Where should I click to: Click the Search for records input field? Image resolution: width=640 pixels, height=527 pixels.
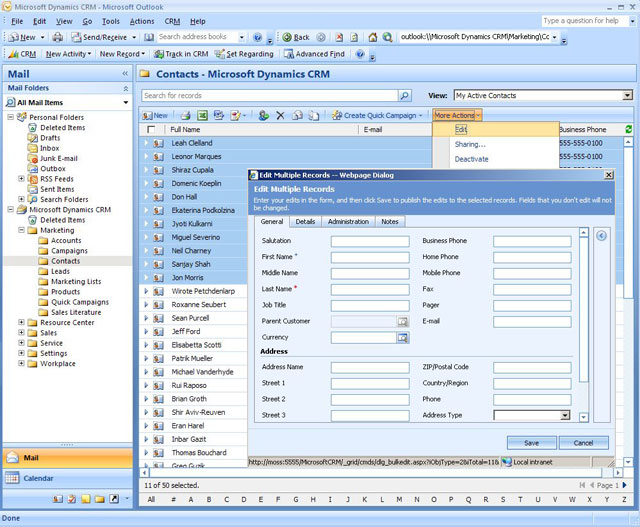270,96
